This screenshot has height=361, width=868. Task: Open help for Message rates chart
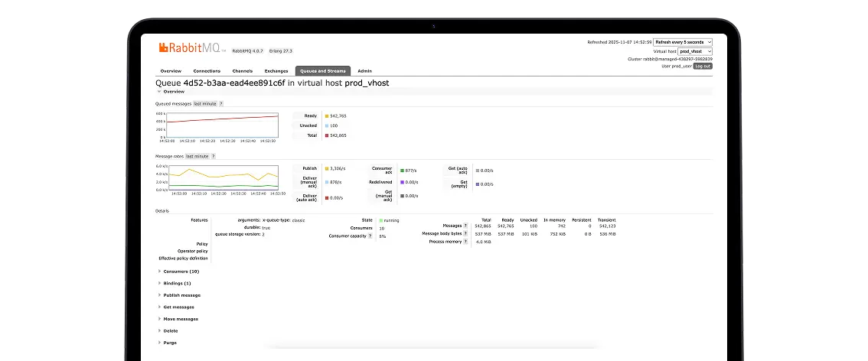(x=213, y=156)
